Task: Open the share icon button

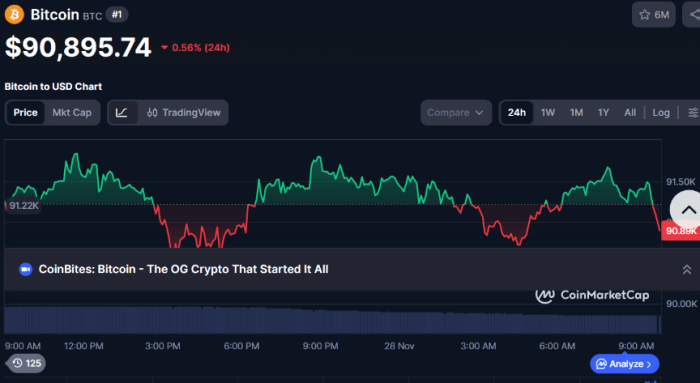Action: (x=692, y=15)
